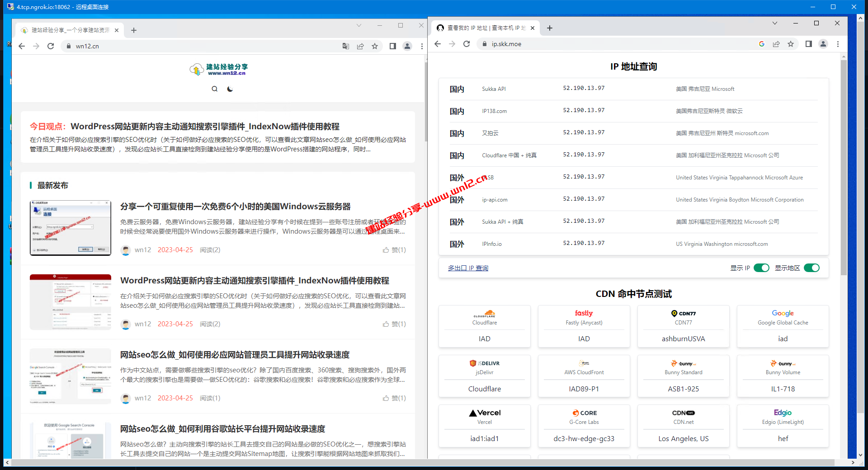Open the tab list chevron in left browser
The height and width of the screenshot is (470, 868).
pyautogui.click(x=359, y=25)
